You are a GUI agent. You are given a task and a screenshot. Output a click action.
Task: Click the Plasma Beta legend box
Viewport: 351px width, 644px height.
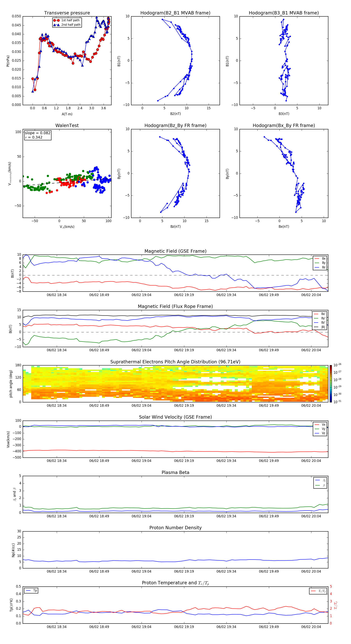pyautogui.click(x=320, y=483)
